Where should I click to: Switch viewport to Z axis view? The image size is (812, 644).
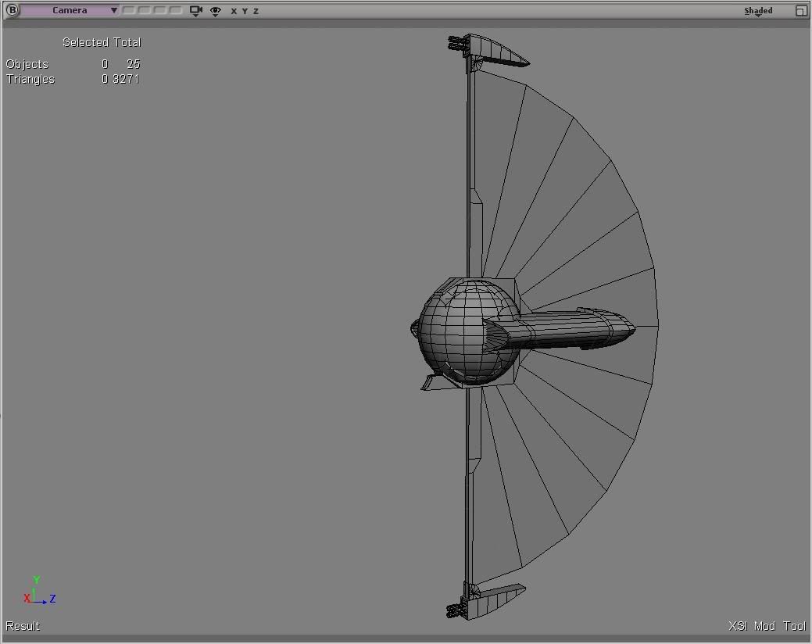256,11
